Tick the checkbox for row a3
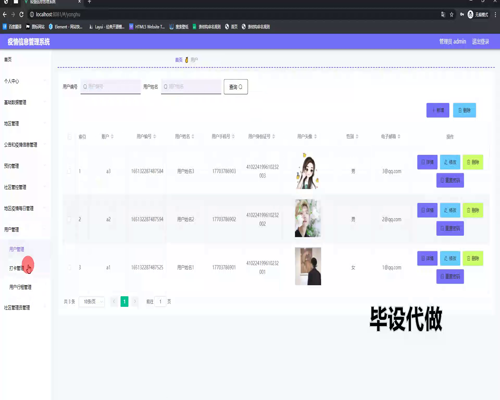This screenshot has height=400, width=500. pos(69,171)
